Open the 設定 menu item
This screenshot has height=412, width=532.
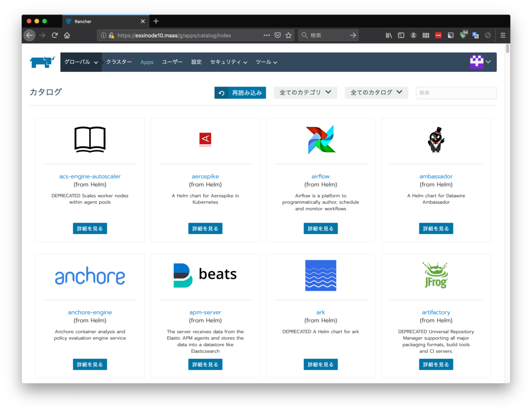tap(196, 62)
